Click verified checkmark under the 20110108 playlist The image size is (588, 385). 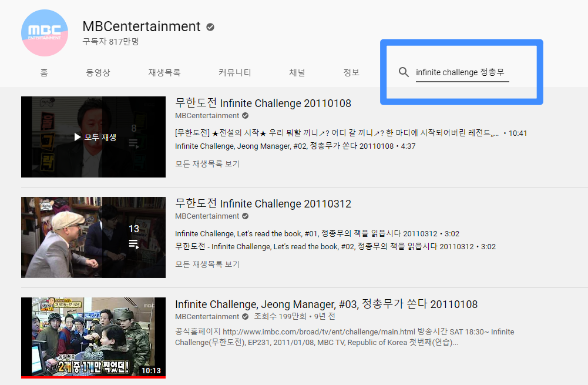[246, 116]
